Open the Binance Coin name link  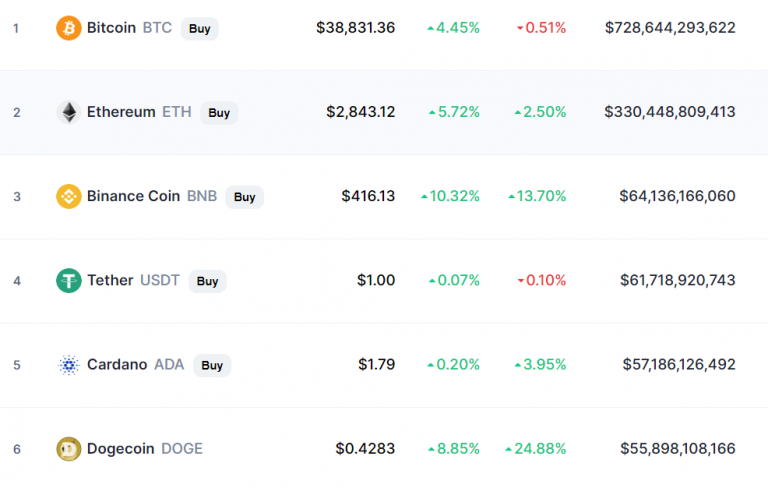(134, 196)
